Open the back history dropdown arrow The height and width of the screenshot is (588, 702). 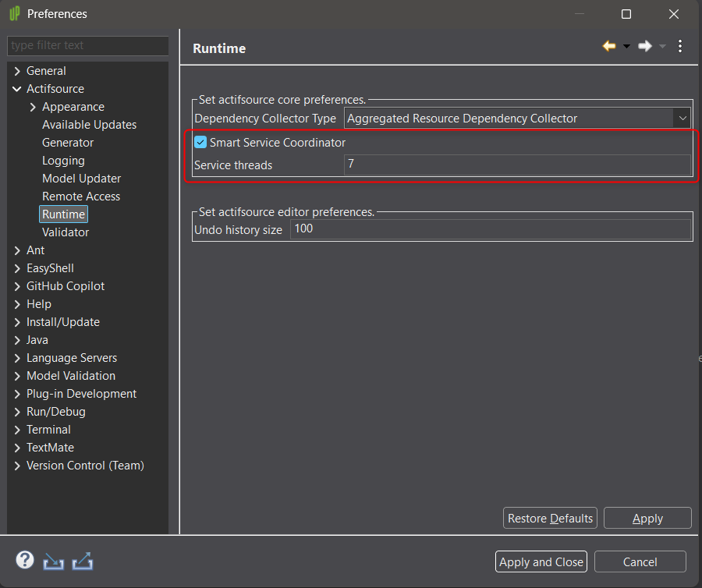(626, 47)
